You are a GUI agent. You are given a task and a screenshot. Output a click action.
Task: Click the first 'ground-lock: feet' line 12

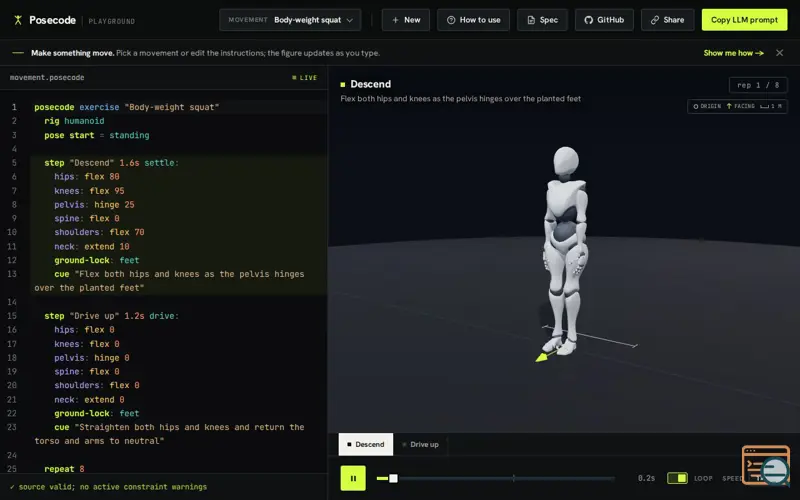pos(96,260)
